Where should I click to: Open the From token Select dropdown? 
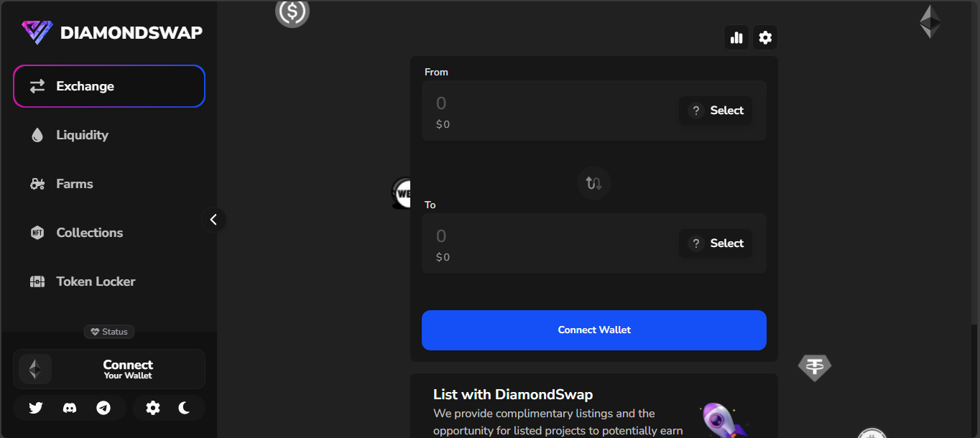[x=716, y=111]
